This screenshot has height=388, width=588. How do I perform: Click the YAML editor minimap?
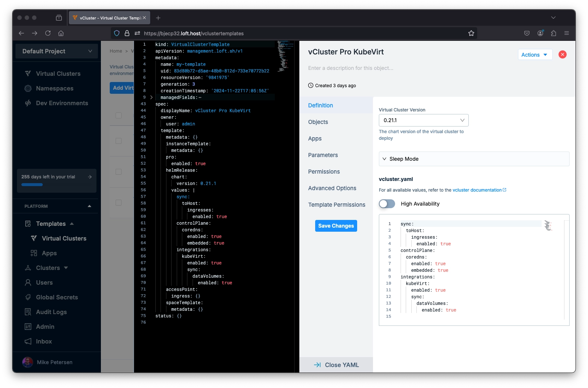(x=285, y=56)
